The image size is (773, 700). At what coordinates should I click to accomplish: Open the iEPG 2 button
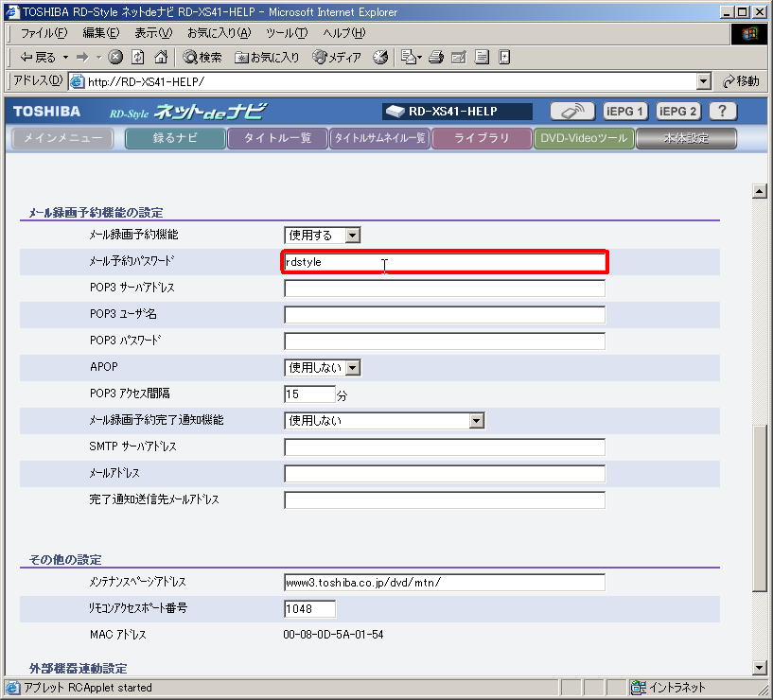coord(678,112)
